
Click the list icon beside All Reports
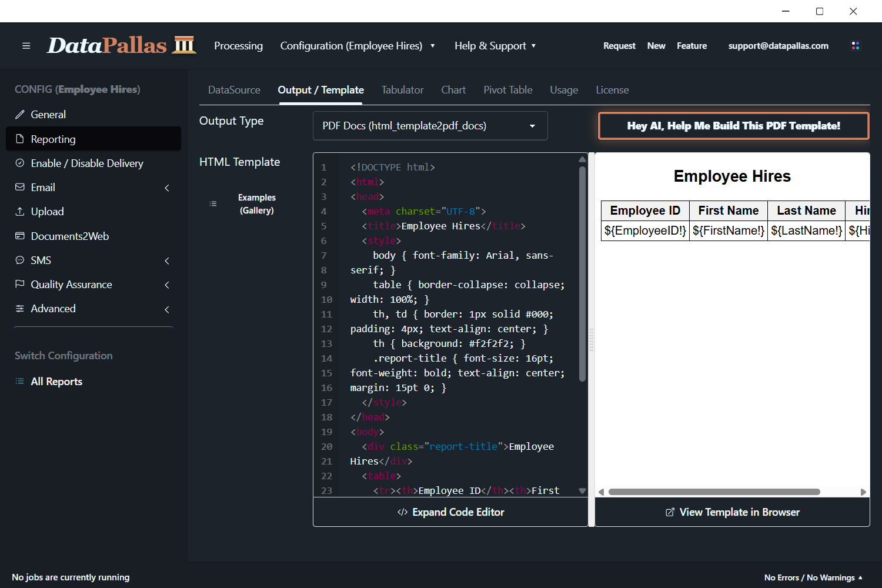coord(20,381)
